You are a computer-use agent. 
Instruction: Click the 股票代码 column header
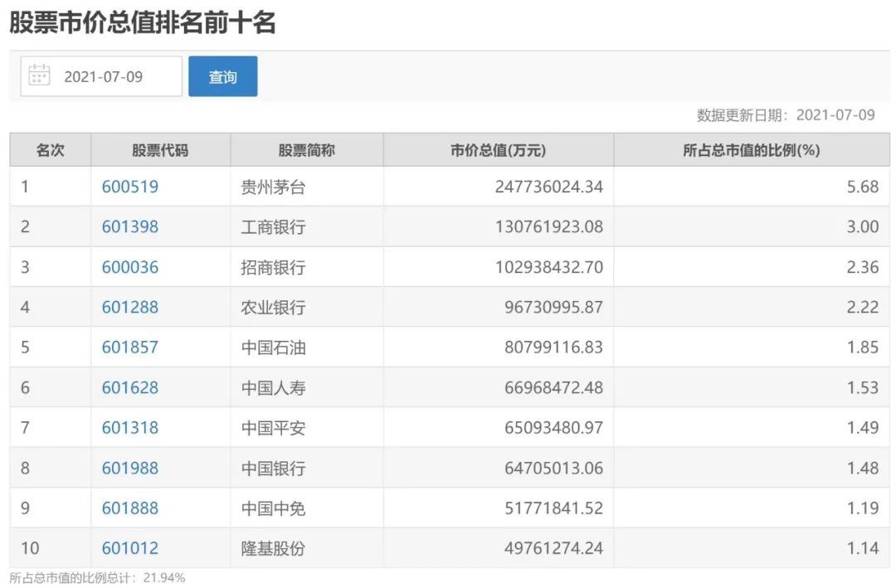158,149
